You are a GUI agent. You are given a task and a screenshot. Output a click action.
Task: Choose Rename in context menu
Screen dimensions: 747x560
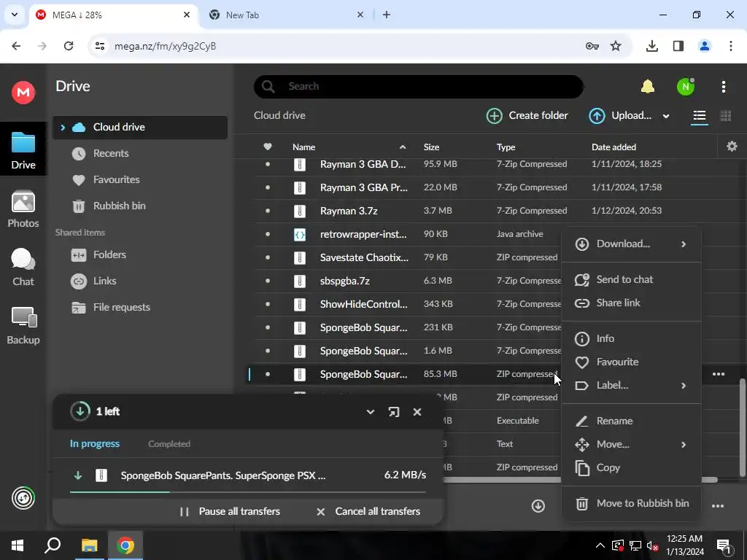coord(631,421)
